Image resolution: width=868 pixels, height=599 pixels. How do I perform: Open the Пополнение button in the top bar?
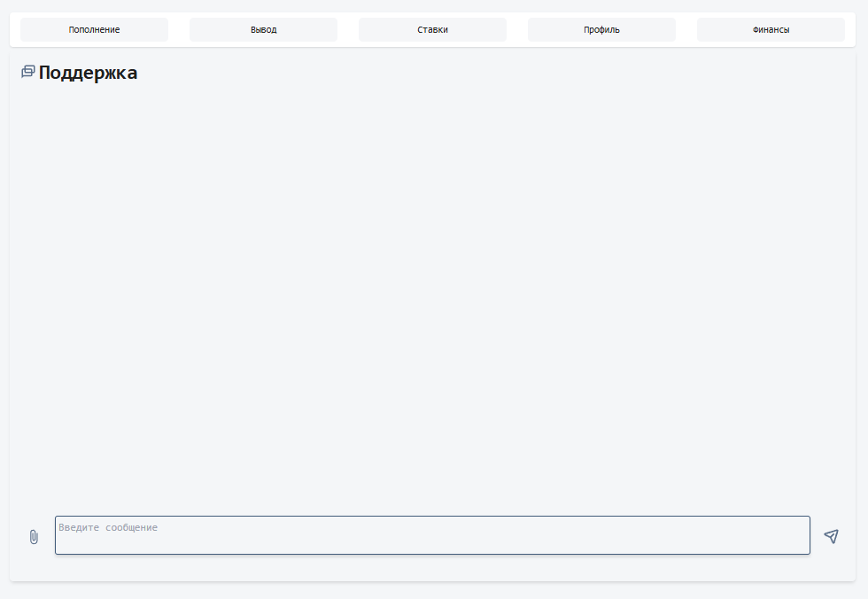[93, 28]
